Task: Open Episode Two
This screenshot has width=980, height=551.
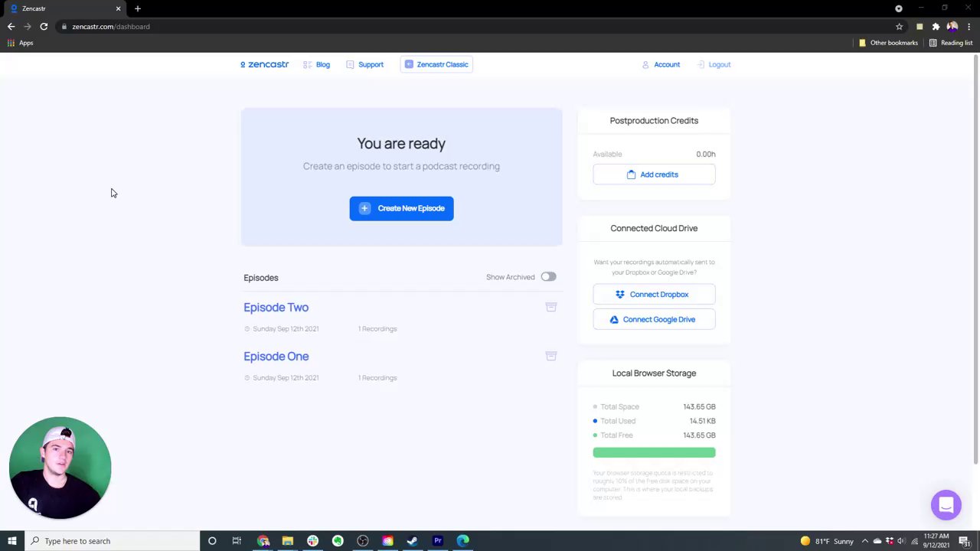Action: pyautogui.click(x=276, y=307)
